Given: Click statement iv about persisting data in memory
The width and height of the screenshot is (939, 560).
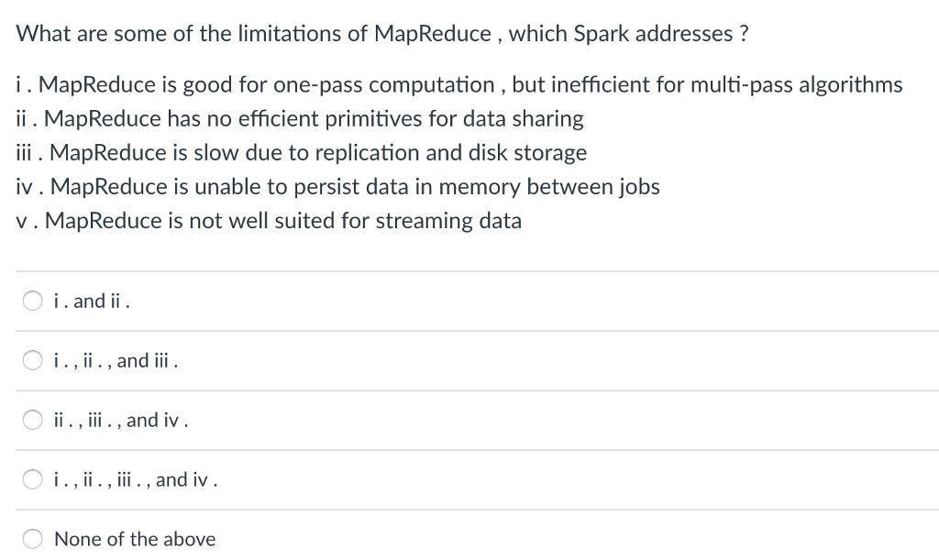Looking at the screenshot, I should click(337, 187).
